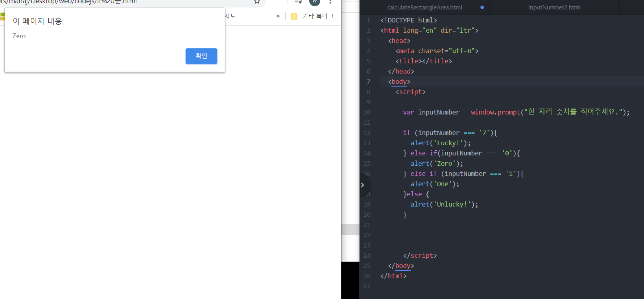The width and height of the screenshot is (644, 299).
Task: Expand the bookmarks bar overflow chevron
Action: tap(278, 16)
